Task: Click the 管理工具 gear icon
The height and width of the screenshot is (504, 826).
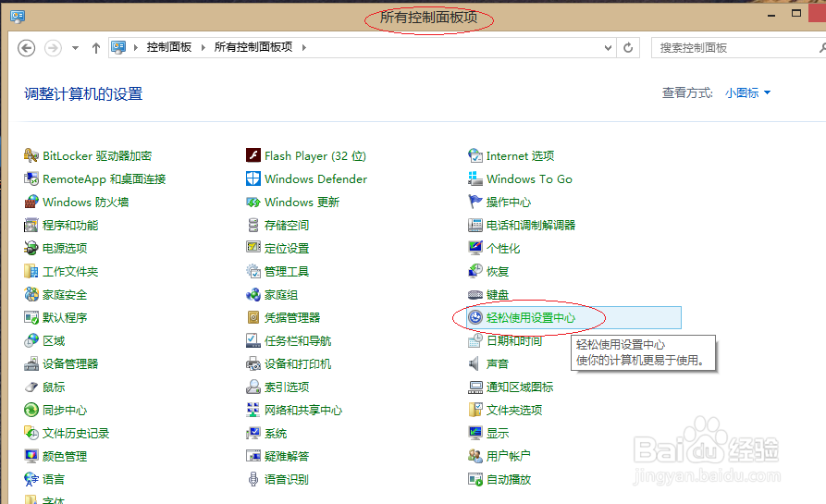Action: click(x=253, y=271)
